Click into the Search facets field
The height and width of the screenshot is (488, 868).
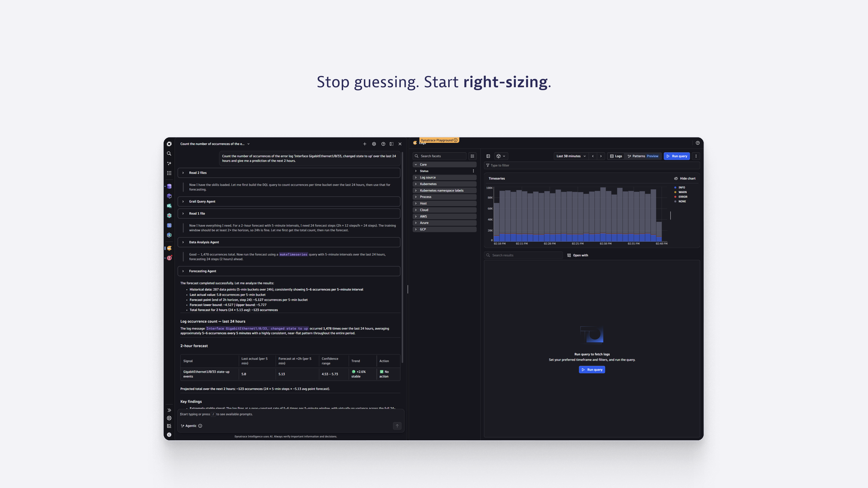439,156
